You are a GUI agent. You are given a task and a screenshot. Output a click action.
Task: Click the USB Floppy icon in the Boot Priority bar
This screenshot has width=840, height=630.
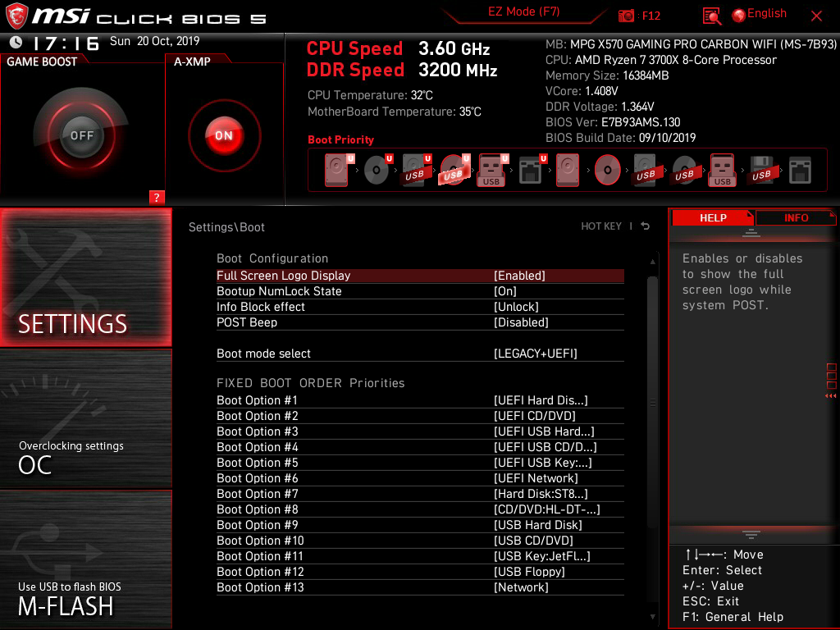[761, 170]
